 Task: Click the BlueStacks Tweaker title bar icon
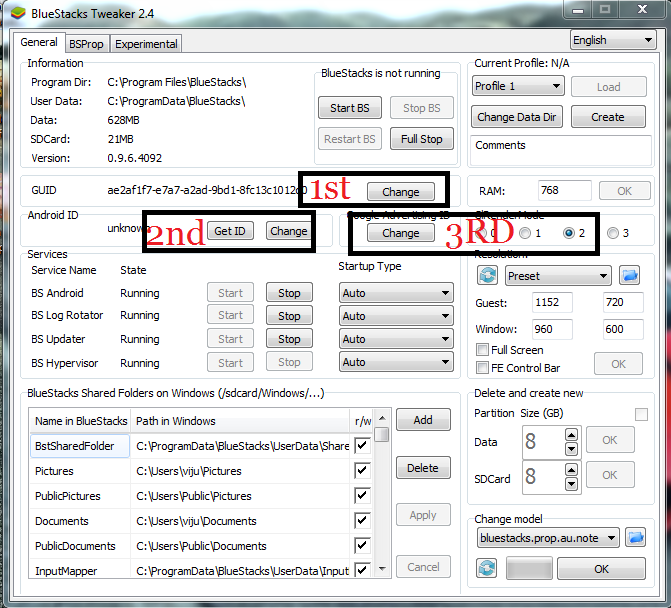point(18,14)
